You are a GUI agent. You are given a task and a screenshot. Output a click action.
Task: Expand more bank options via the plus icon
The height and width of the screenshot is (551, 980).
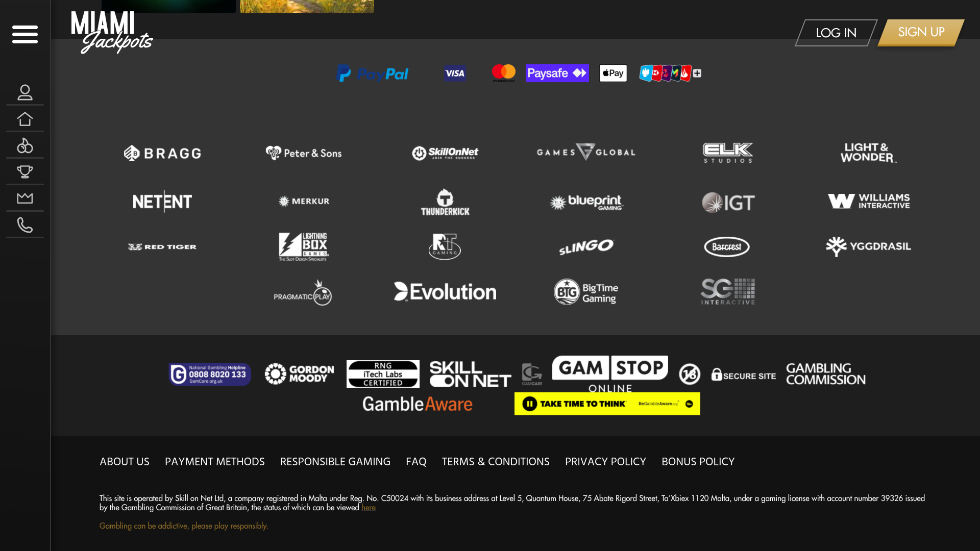(x=696, y=73)
